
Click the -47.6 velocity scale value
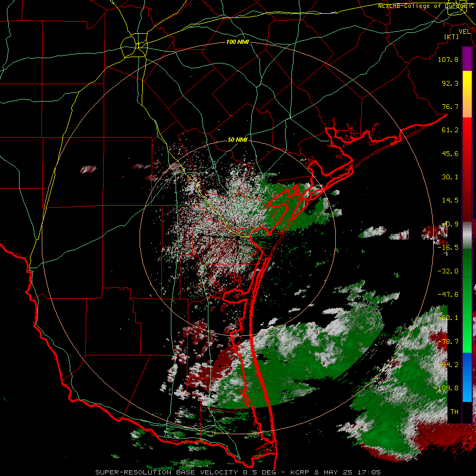click(448, 295)
